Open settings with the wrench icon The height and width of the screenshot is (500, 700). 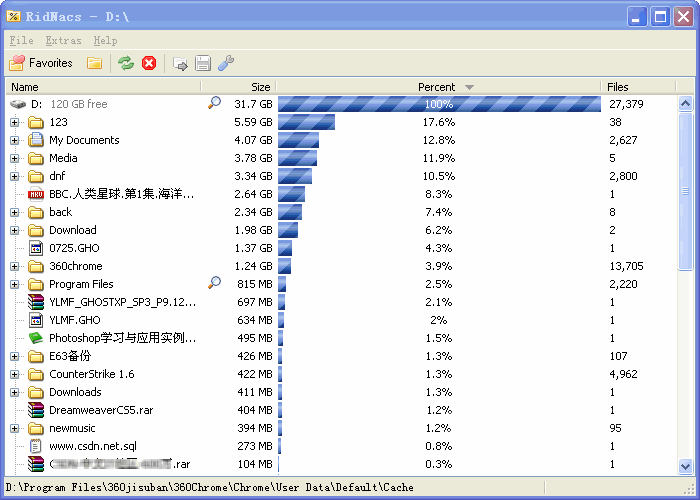tap(226, 63)
